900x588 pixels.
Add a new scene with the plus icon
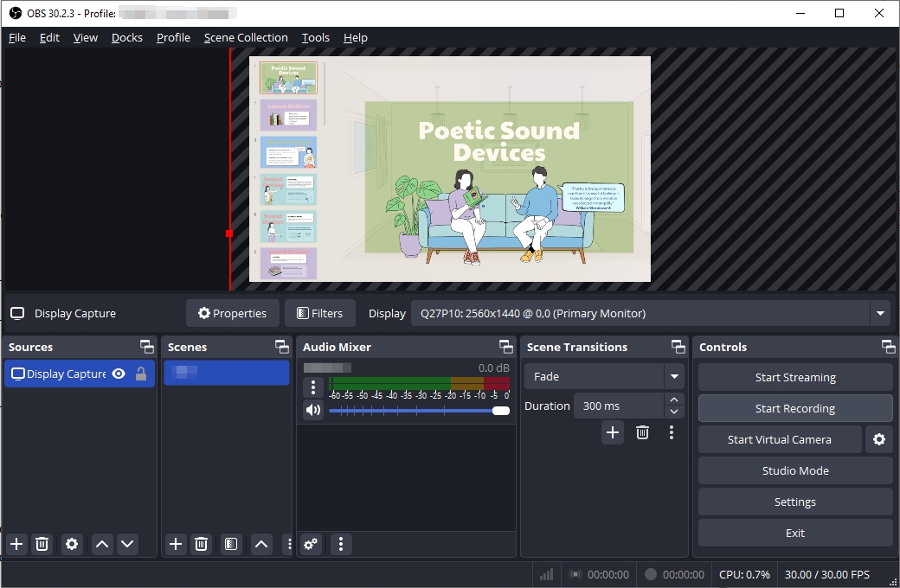(176, 544)
